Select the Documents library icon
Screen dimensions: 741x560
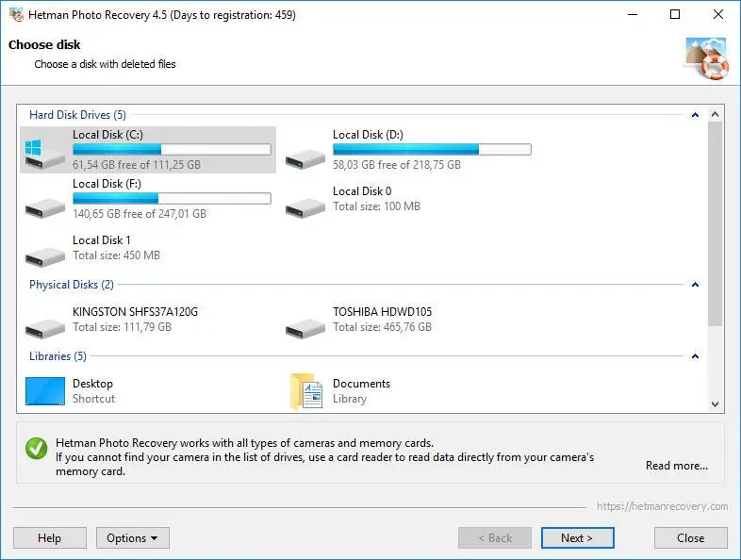pyautogui.click(x=306, y=391)
